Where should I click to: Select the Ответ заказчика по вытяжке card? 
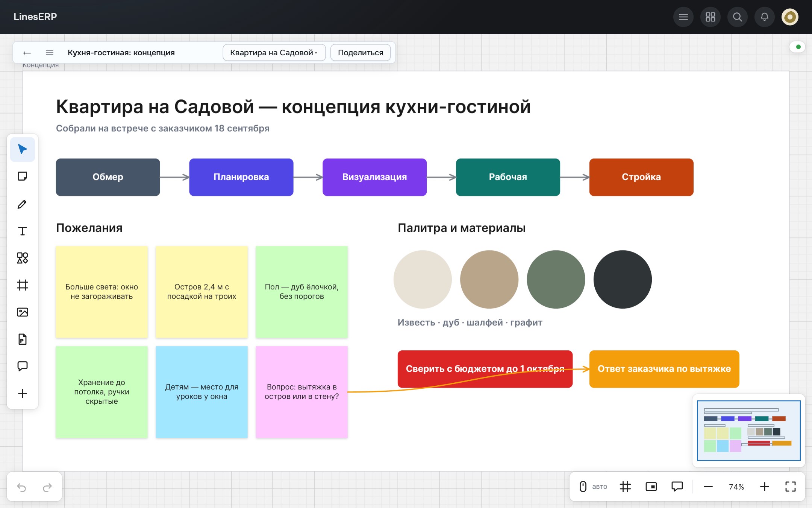tap(664, 369)
